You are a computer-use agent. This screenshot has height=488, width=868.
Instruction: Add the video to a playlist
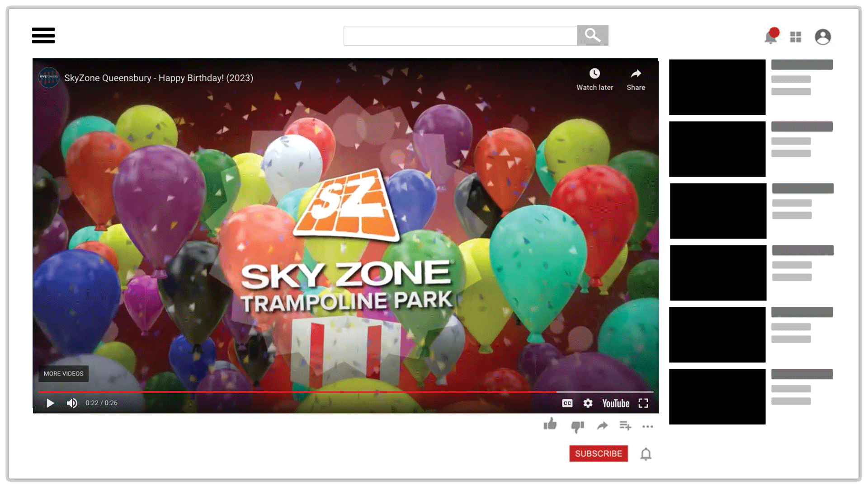pos(625,426)
